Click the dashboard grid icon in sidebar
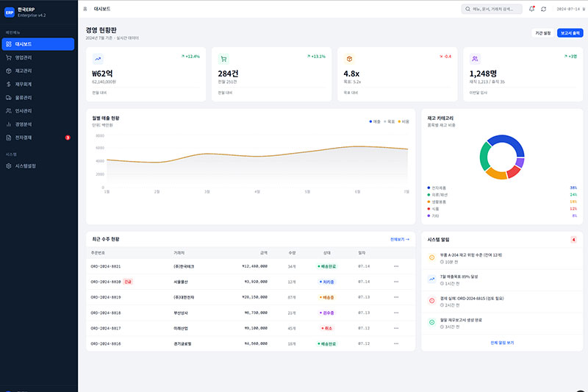This screenshot has height=392, width=588. pos(9,44)
